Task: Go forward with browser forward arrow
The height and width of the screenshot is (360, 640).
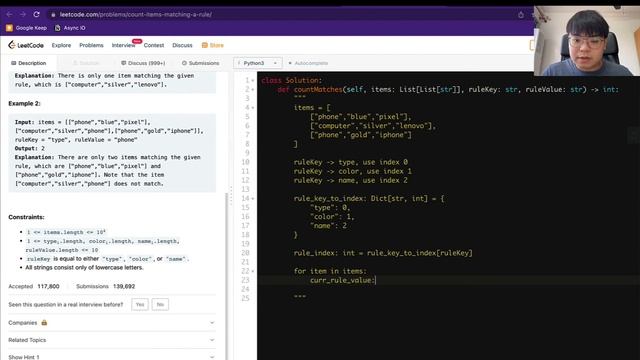Action: coord(23,14)
